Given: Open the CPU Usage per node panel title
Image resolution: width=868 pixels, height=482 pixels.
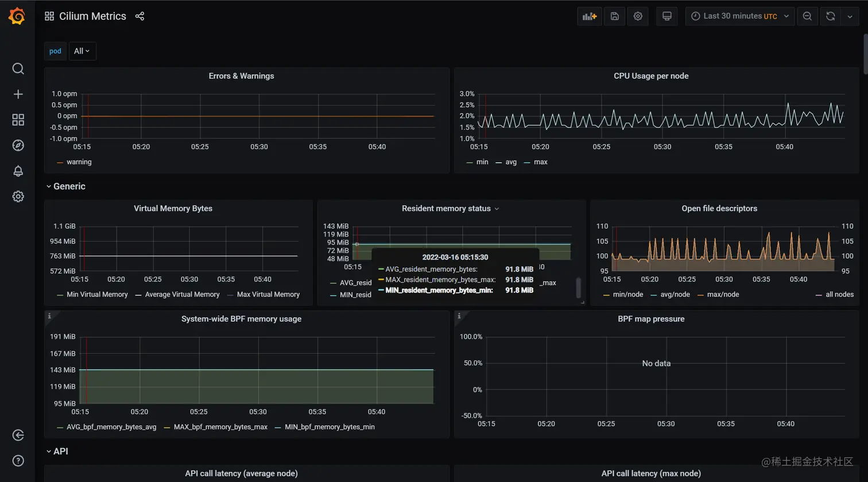Looking at the screenshot, I should (x=651, y=76).
